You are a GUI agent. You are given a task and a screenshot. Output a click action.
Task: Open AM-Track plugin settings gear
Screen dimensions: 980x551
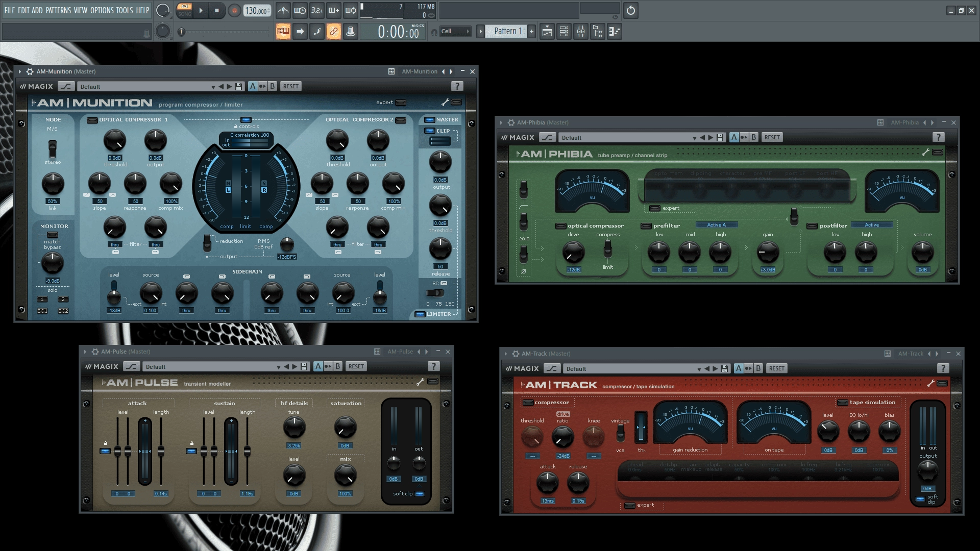[x=516, y=354]
